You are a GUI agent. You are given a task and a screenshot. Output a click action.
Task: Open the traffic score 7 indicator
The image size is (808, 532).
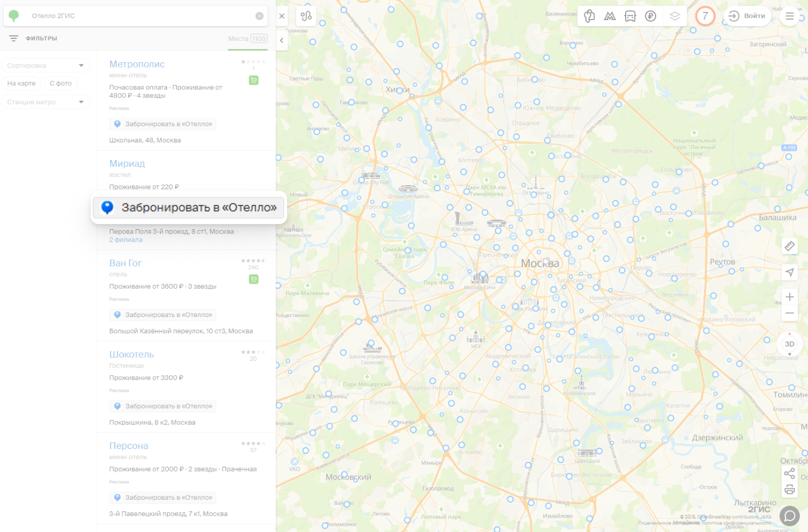705,16
